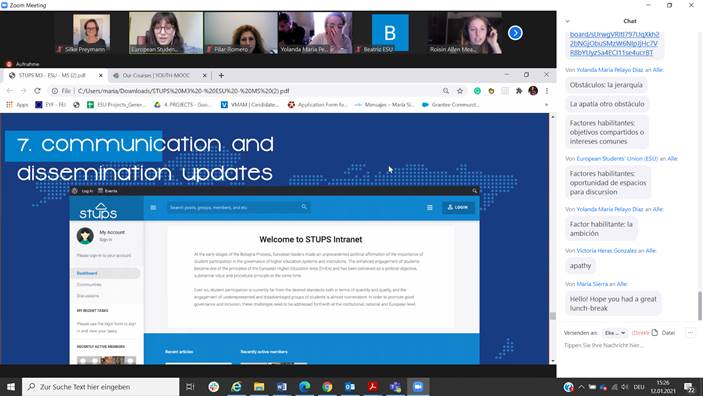Open Microsoft Teams from taskbar
The image size is (703, 396).
(x=395, y=387)
